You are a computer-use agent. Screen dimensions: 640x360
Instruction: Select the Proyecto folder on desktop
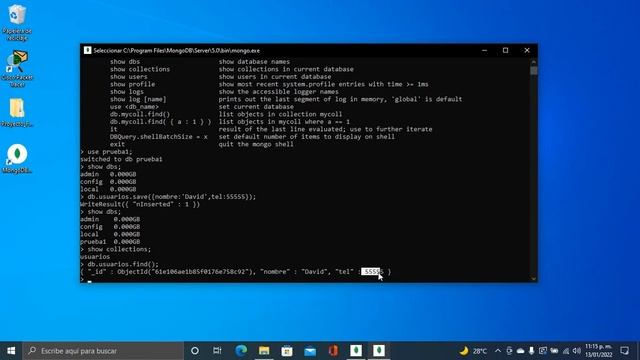(x=17, y=113)
